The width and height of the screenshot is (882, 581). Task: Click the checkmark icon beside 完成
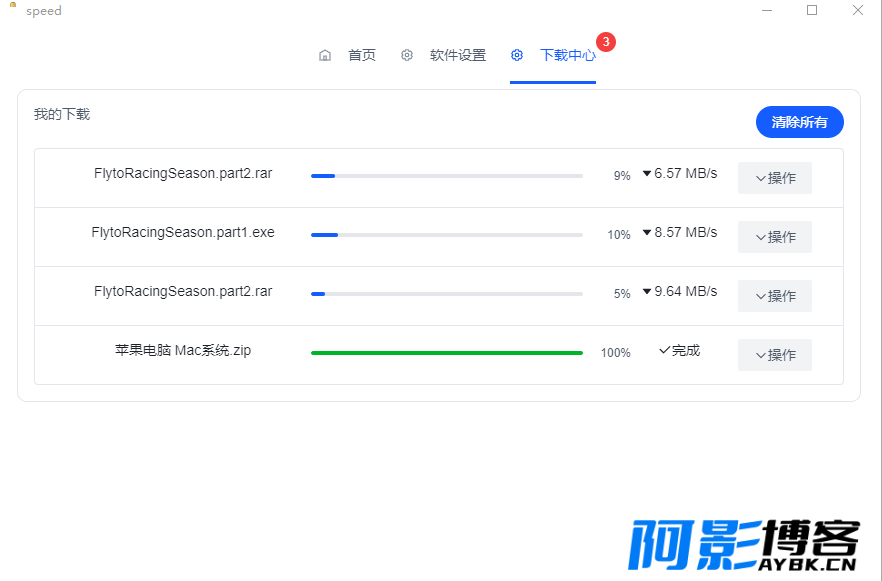[x=664, y=350]
